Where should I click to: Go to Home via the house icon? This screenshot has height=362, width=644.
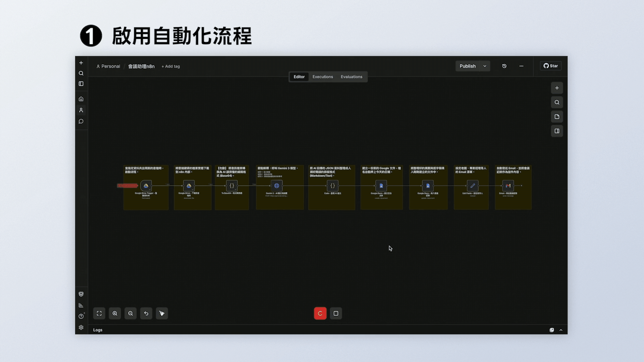pyautogui.click(x=81, y=99)
